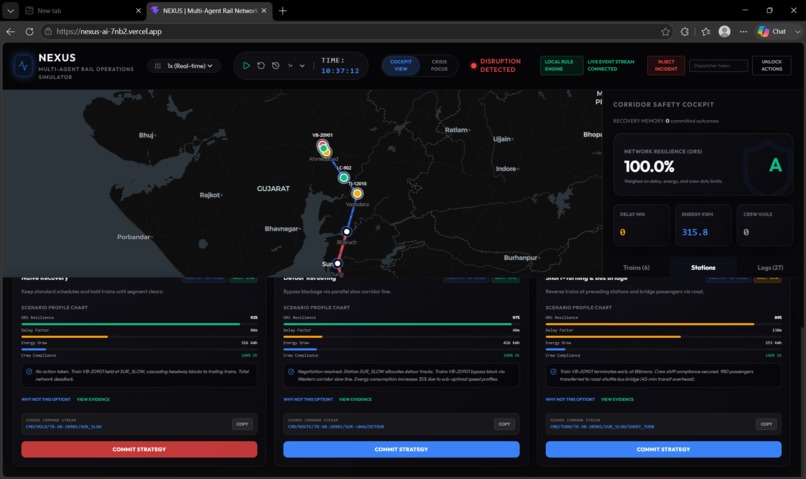806x479 pixels.
Task: Open the browser extensions icon
Action: click(x=685, y=32)
